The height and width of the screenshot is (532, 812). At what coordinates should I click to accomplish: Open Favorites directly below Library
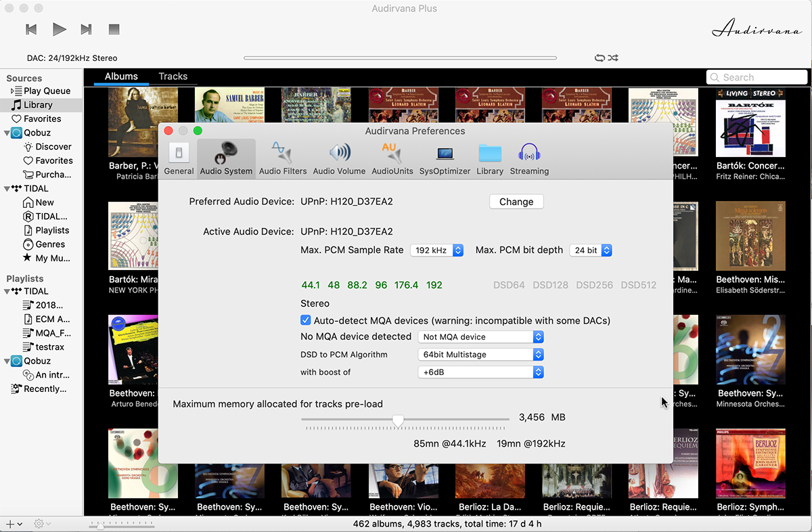41,119
